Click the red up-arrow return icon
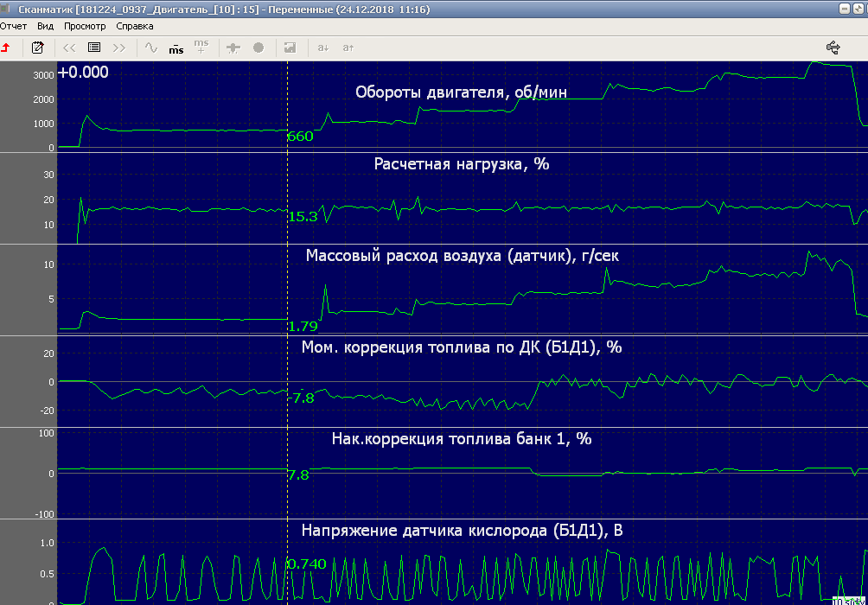Image resolution: width=868 pixels, height=605 pixels. click(5, 48)
